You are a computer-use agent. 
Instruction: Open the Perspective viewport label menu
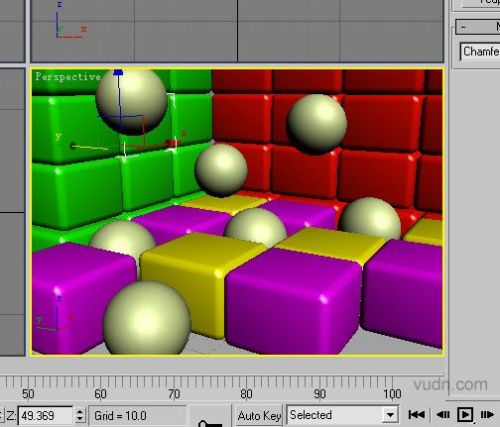(x=68, y=77)
